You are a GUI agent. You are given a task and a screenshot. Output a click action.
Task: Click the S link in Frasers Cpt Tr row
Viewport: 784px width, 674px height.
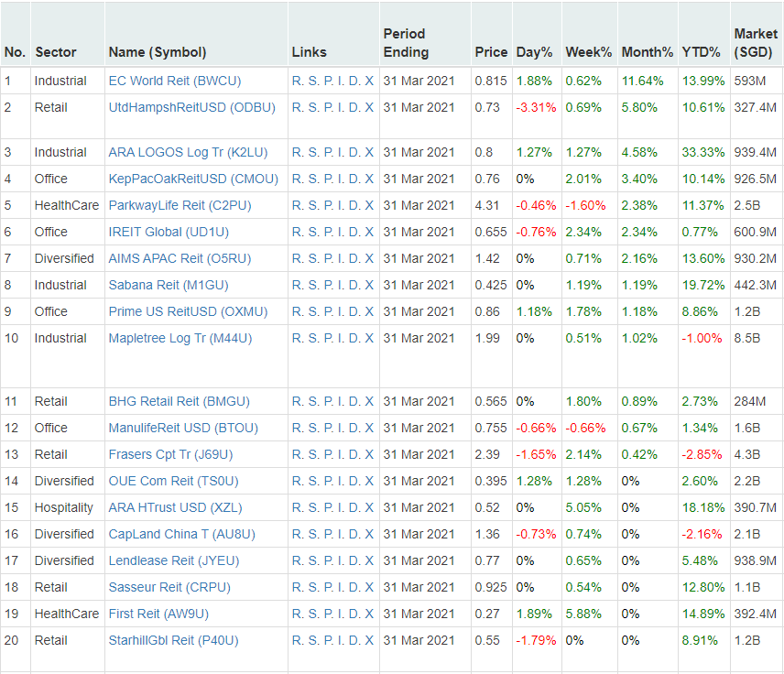(313, 454)
